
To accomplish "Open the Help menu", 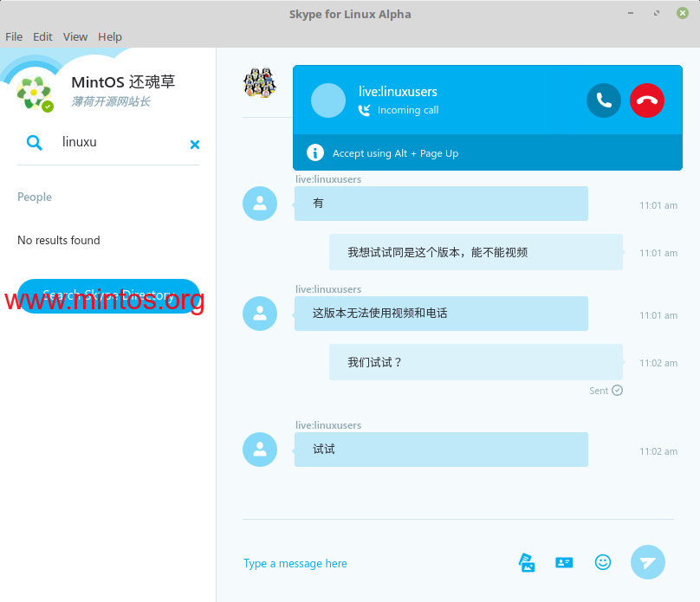I will point(110,36).
